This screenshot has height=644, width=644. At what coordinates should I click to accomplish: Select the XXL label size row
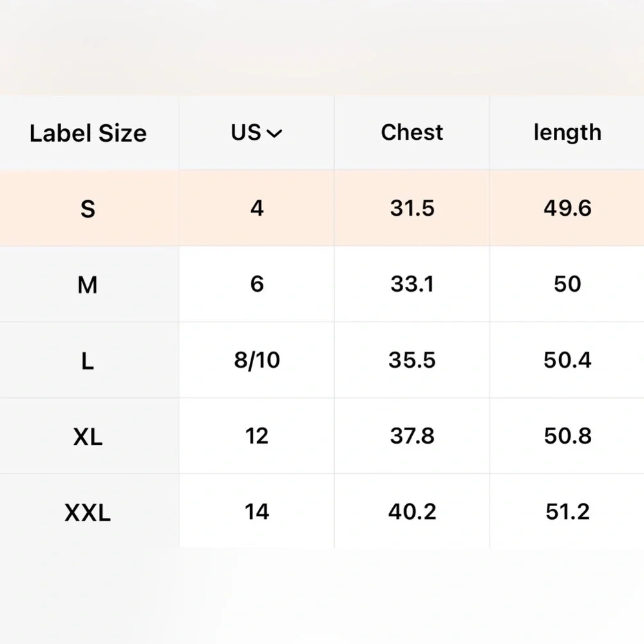[x=88, y=513]
